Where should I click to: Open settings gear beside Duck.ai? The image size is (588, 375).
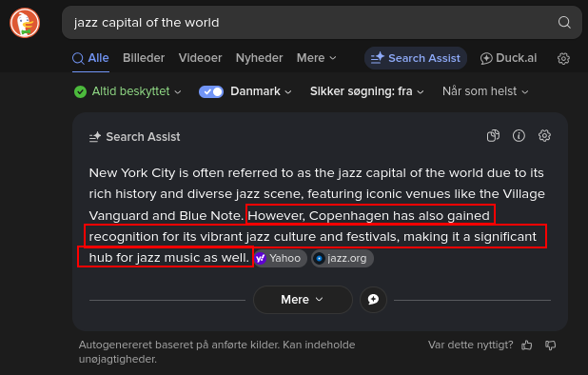click(563, 58)
